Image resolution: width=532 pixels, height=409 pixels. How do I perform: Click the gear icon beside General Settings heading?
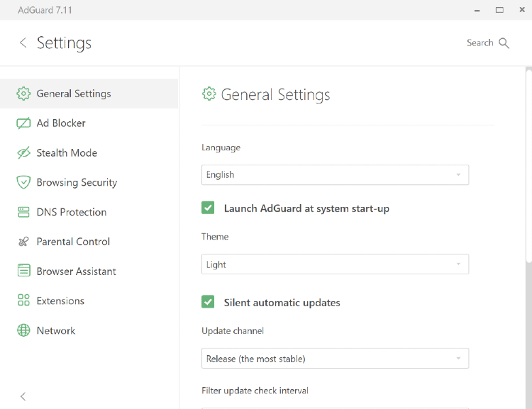(x=209, y=94)
